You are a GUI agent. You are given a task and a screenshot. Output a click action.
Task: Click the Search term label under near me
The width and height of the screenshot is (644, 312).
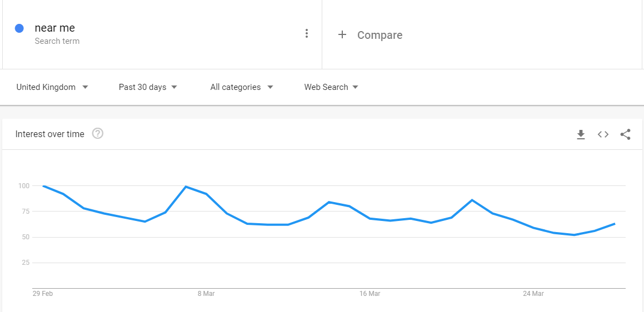(x=57, y=41)
